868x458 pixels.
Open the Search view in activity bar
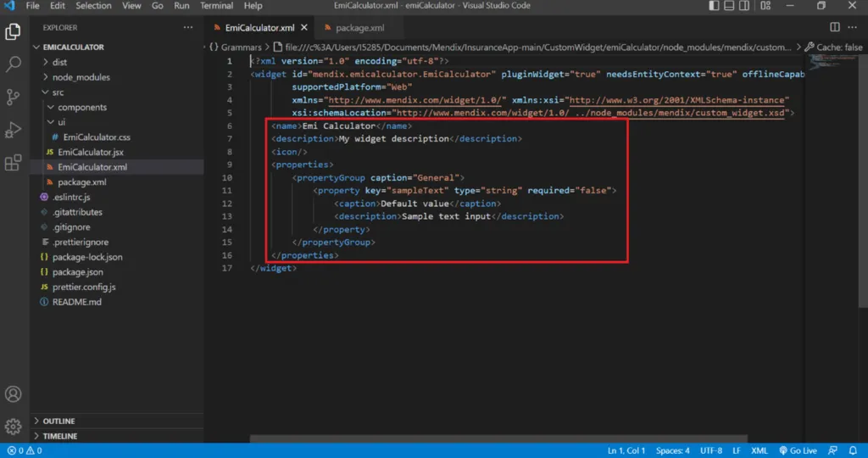14,64
